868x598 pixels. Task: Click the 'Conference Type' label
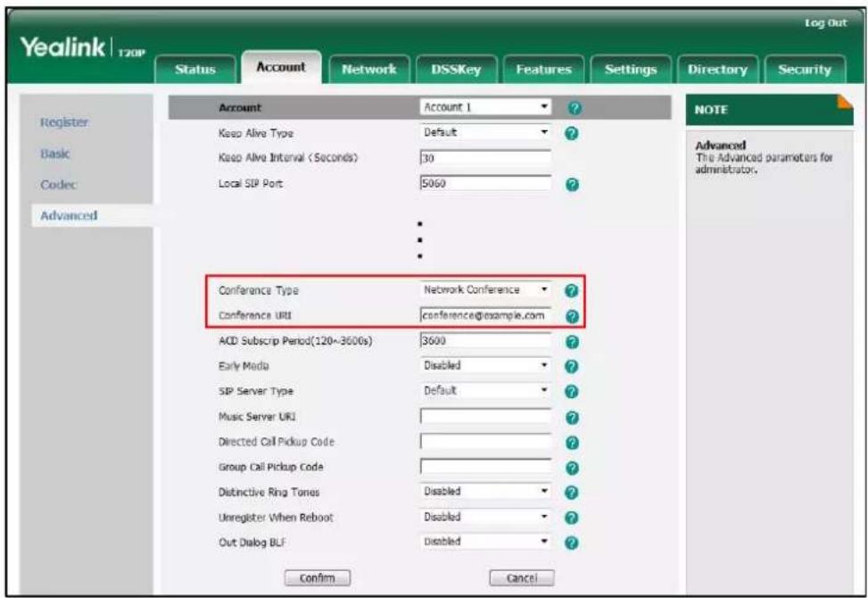tap(259, 291)
